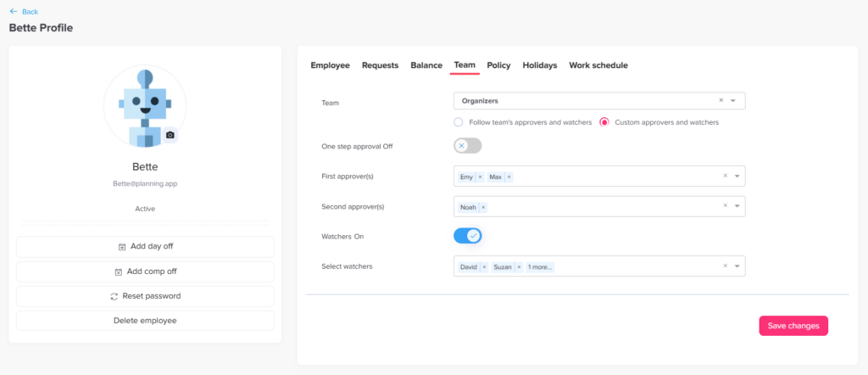Remove Emy from first approvers
The height and width of the screenshot is (375, 868).
(x=480, y=177)
